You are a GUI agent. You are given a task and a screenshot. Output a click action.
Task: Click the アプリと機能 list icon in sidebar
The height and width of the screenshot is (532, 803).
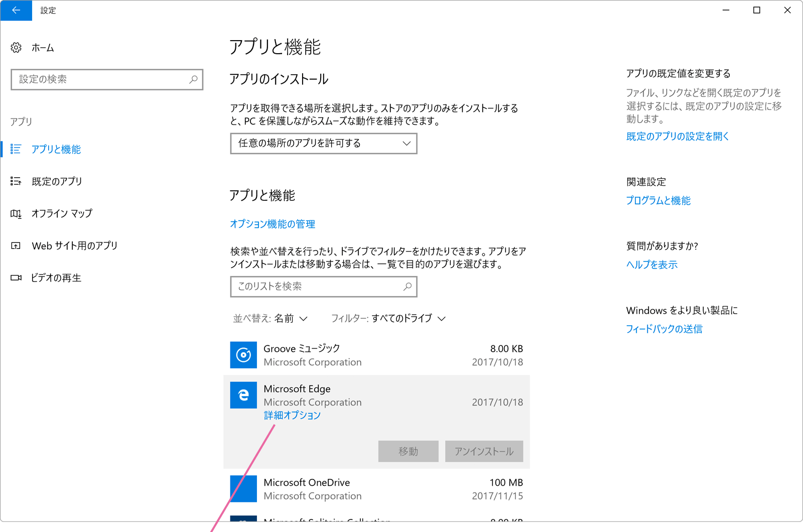coord(16,149)
